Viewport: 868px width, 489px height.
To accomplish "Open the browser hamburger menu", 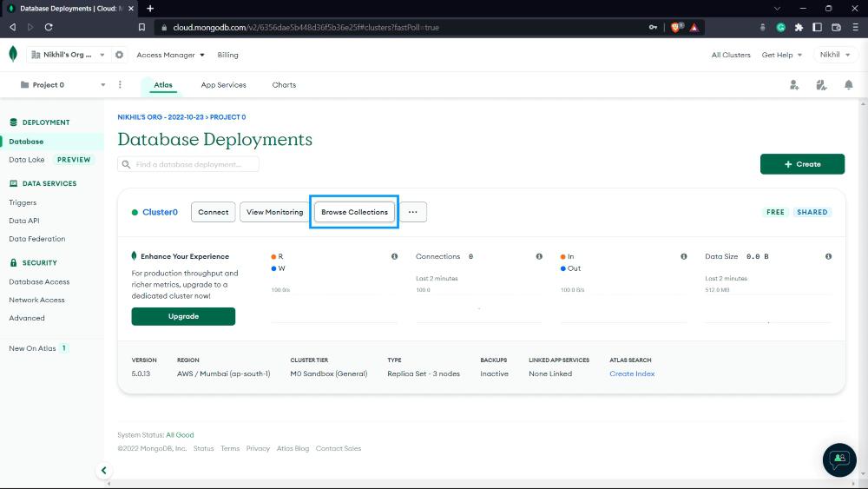I will 855,27.
